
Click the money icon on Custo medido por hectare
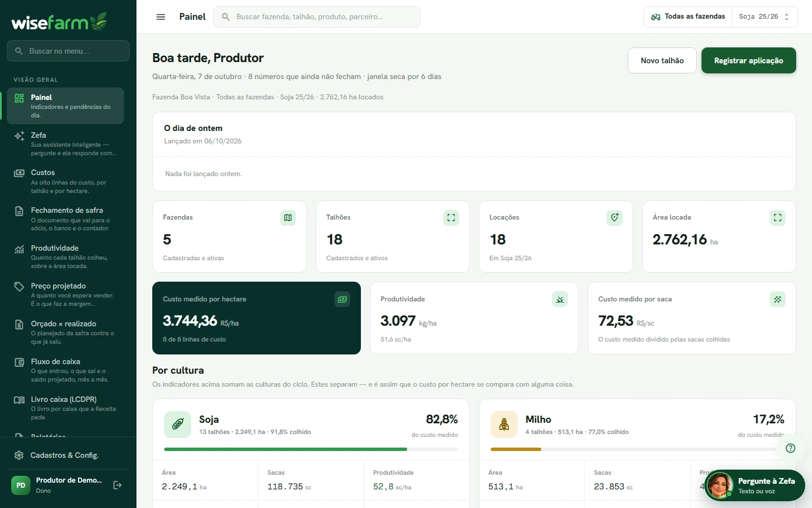342,299
